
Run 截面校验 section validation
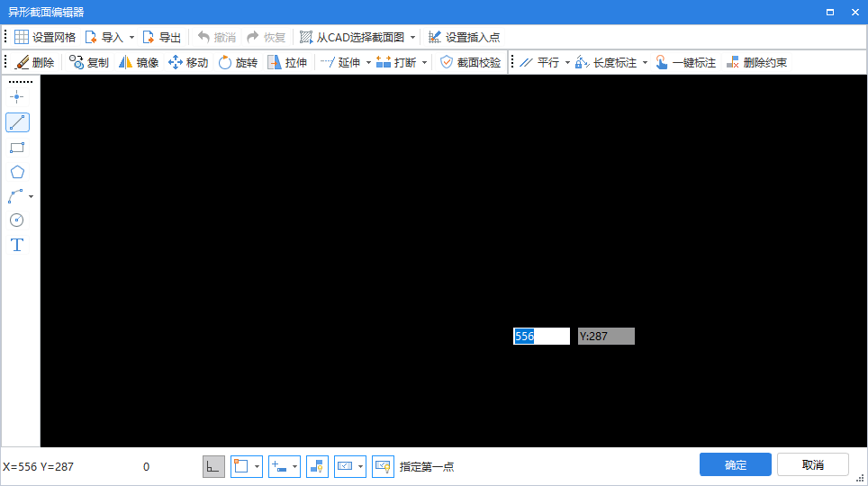coord(471,62)
